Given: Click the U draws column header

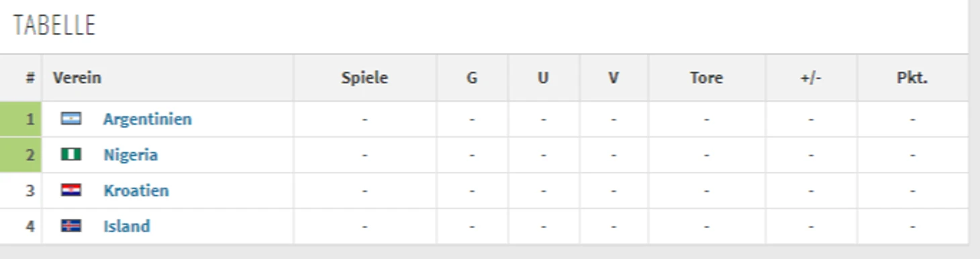Looking at the screenshot, I should 543,78.
